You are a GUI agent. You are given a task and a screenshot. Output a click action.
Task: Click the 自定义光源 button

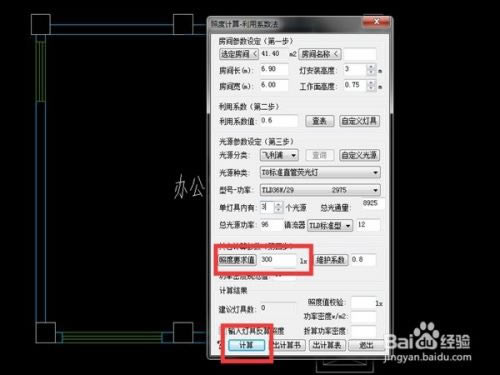[x=359, y=155]
